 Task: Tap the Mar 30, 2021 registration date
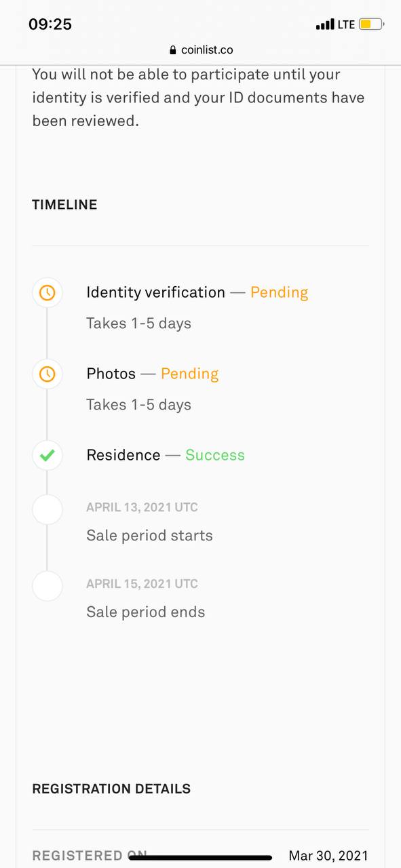[328, 856]
